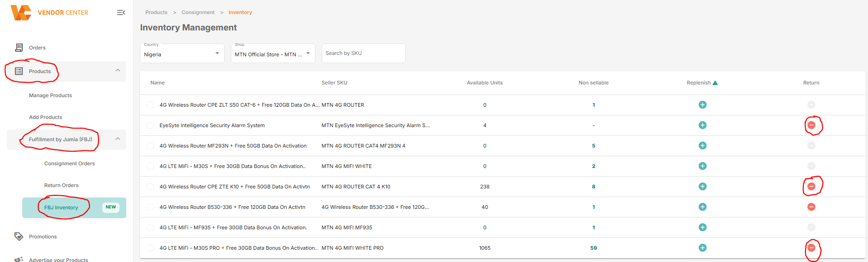Go to Manage Products
This screenshot has width=868, height=262.
coord(50,95)
